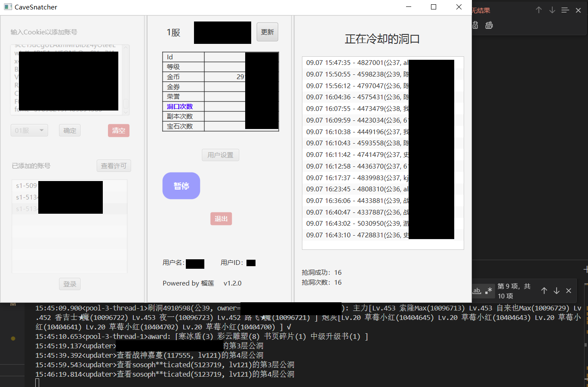Click the 金币 row in stats table
Viewport: 588px width, 387px height.
click(x=221, y=77)
